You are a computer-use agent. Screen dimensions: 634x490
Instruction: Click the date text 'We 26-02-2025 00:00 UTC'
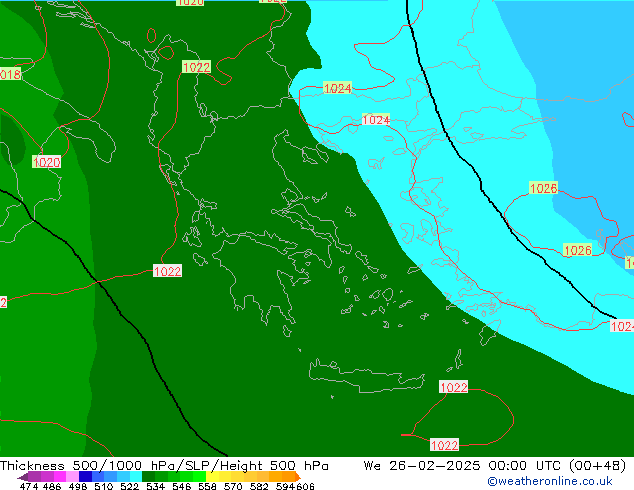coord(462,466)
